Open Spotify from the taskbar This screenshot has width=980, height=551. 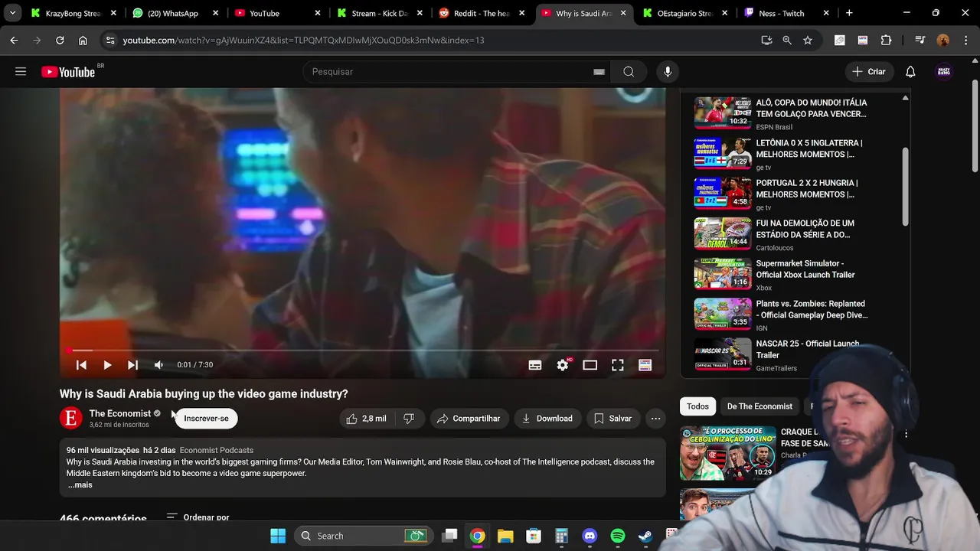(x=618, y=536)
